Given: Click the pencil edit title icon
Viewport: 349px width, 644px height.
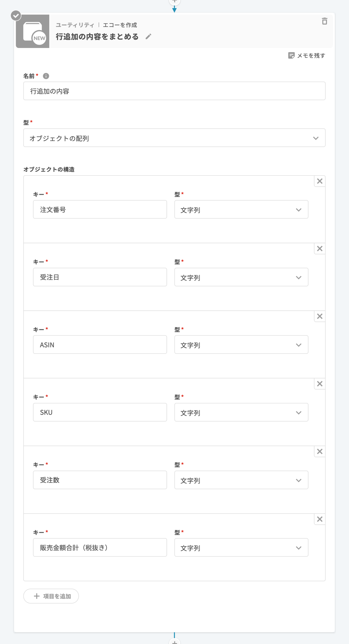Looking at the screenshot, I should 148,37.
